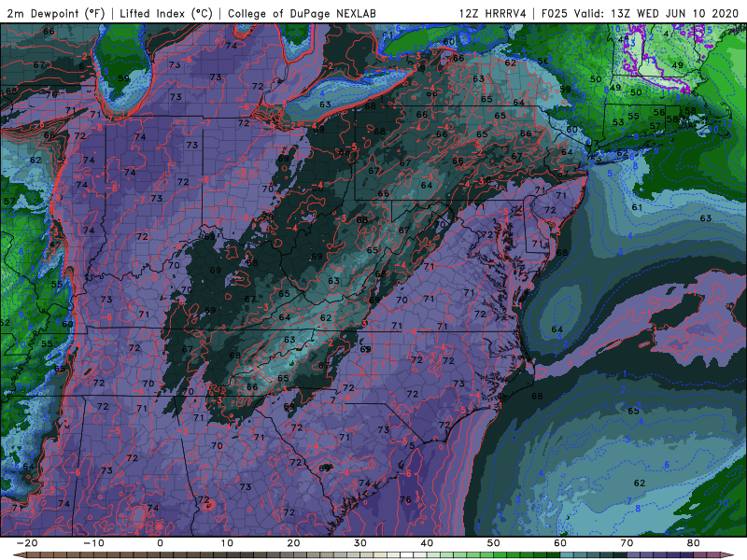Click the 66 dewpoint value in the top-left corner

click(x=49, y=32)
